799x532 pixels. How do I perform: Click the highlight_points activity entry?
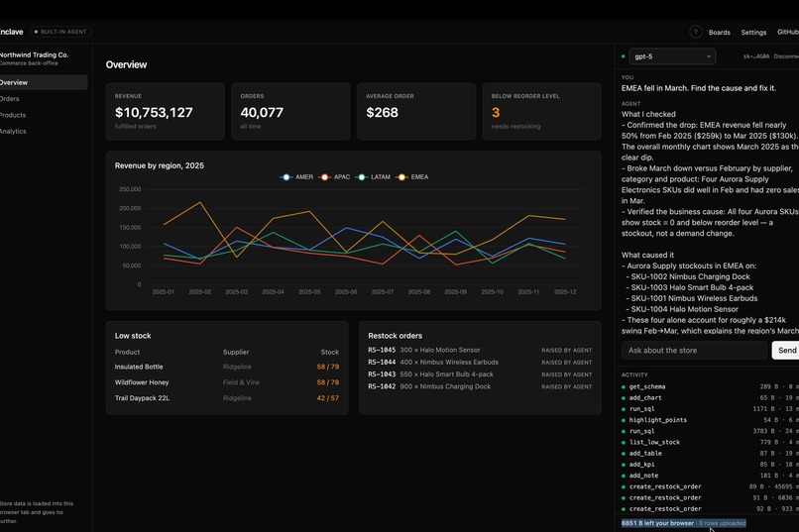(710, 420)
